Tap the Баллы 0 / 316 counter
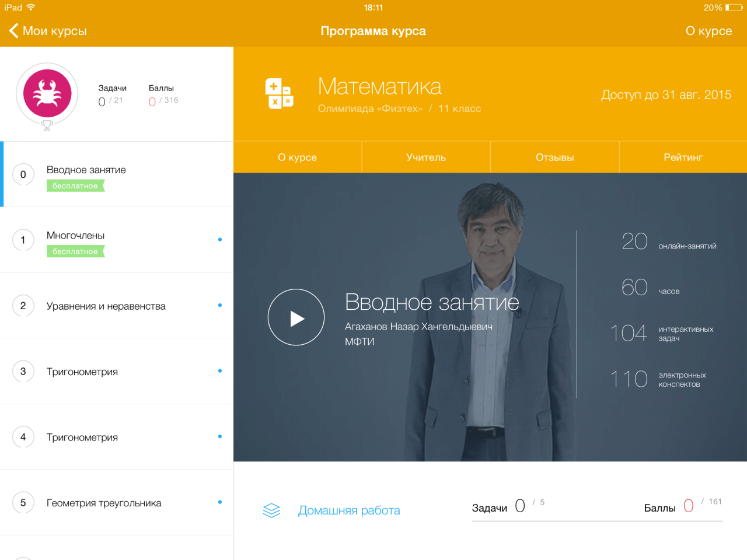Image resolution: width=747 pixels, height=560 pixels. 163,96
